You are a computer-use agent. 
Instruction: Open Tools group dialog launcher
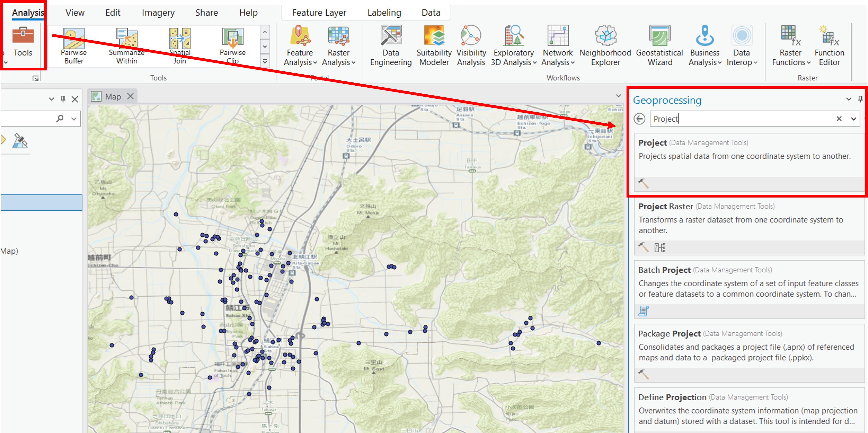pos(35,78)
